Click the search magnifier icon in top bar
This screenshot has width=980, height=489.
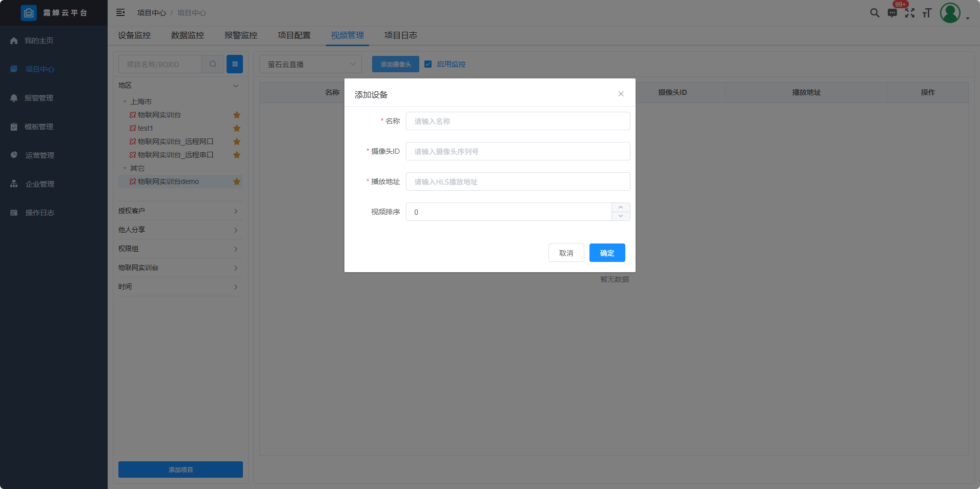pyautogui.click(x=874, y=13)
